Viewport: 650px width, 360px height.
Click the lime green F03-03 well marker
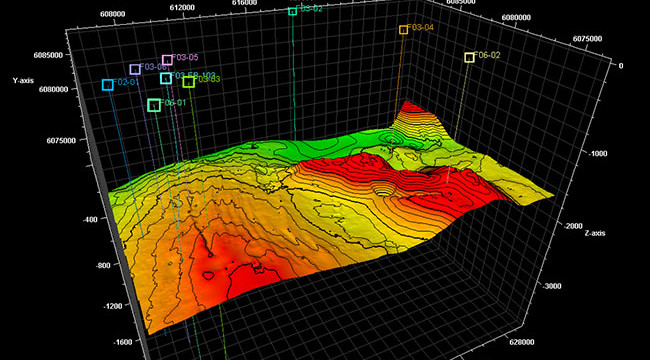189,82
